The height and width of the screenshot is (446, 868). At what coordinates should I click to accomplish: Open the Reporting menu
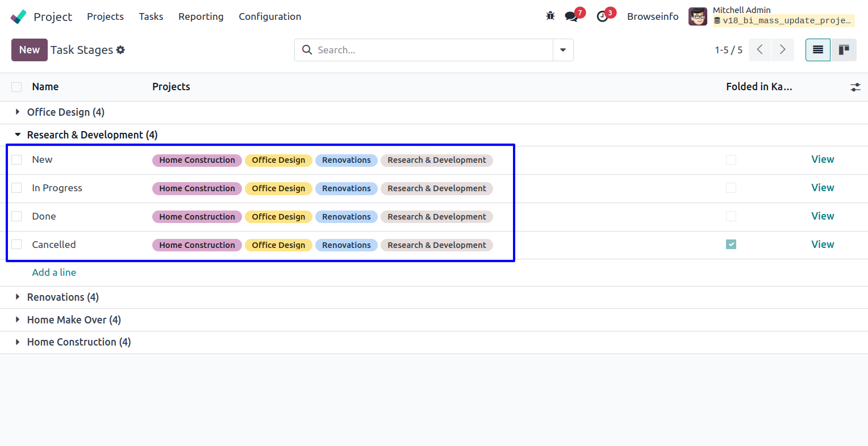click(201, 16)
